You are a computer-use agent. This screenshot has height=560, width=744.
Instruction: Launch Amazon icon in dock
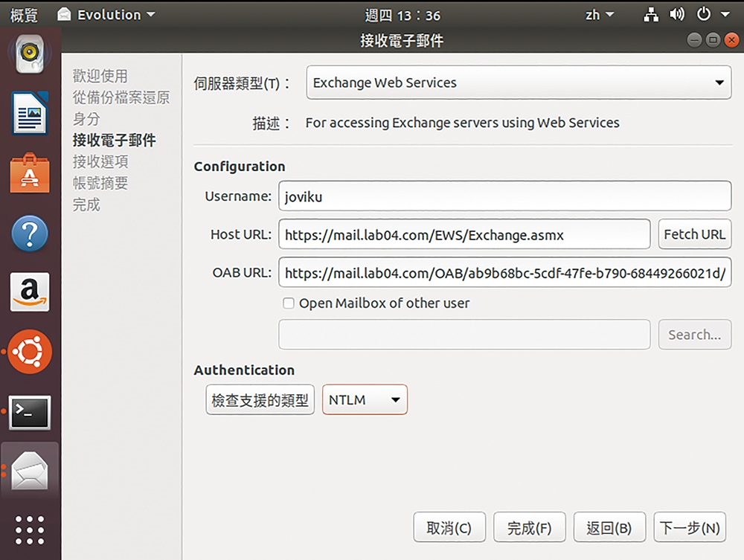30,292
